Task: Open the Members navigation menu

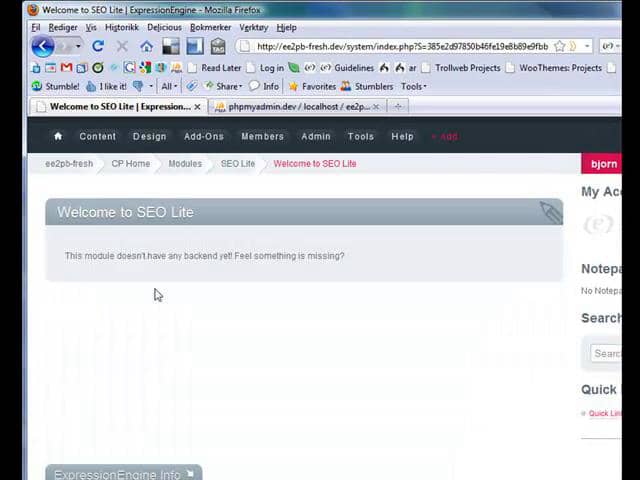Action: pyautogui.click(x=262, y=136)
